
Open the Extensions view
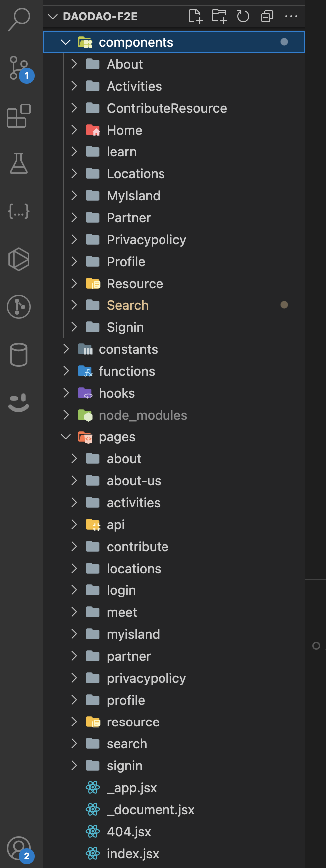pos(19,116)
